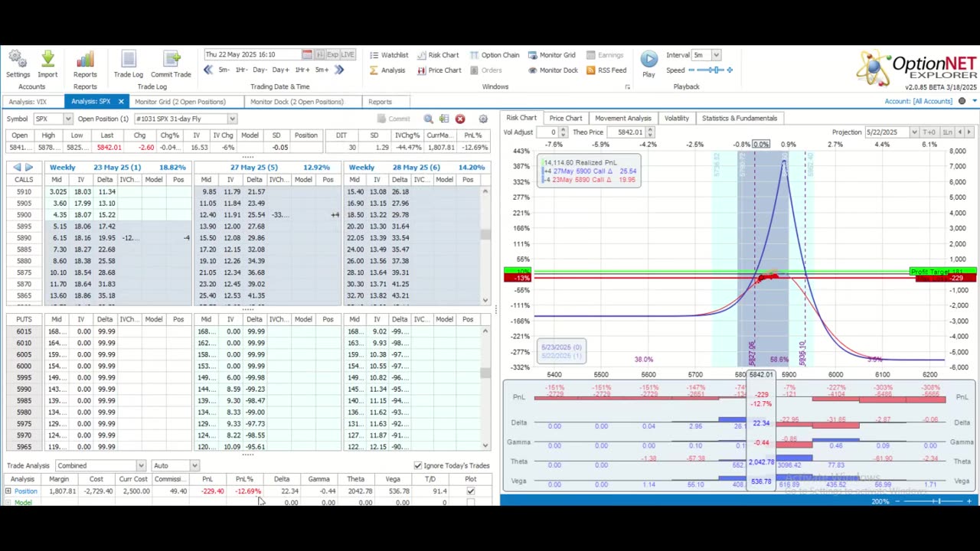Image resolution: width=980 pixels, height=551 pixels.
Task: Open the Volatility tab
Action: 677,118
